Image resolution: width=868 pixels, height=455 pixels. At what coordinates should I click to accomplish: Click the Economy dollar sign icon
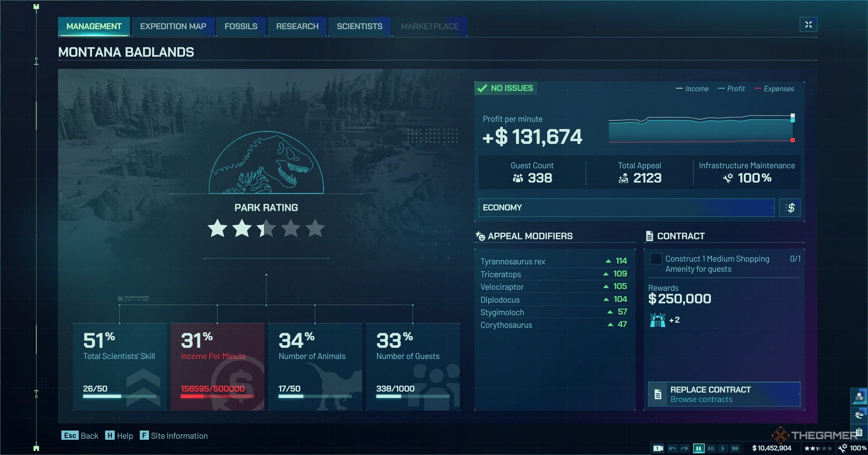click(790, 207)
